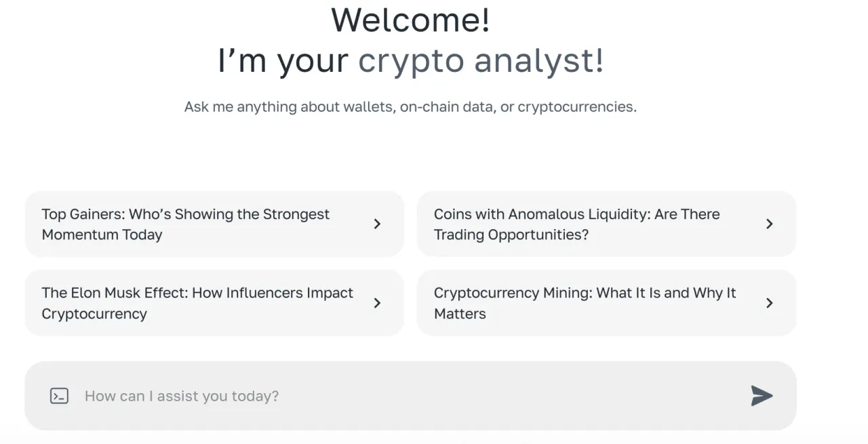
Task: Click the 'I'm your' heading text
Action: pyautogui.click(x=283, y=60)
